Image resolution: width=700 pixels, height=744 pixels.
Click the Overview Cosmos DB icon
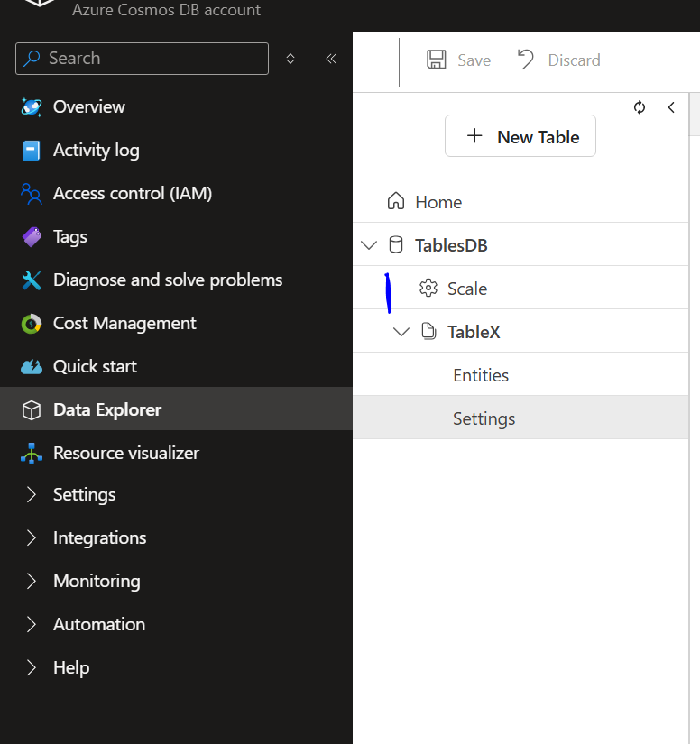[x=32, y=106]
